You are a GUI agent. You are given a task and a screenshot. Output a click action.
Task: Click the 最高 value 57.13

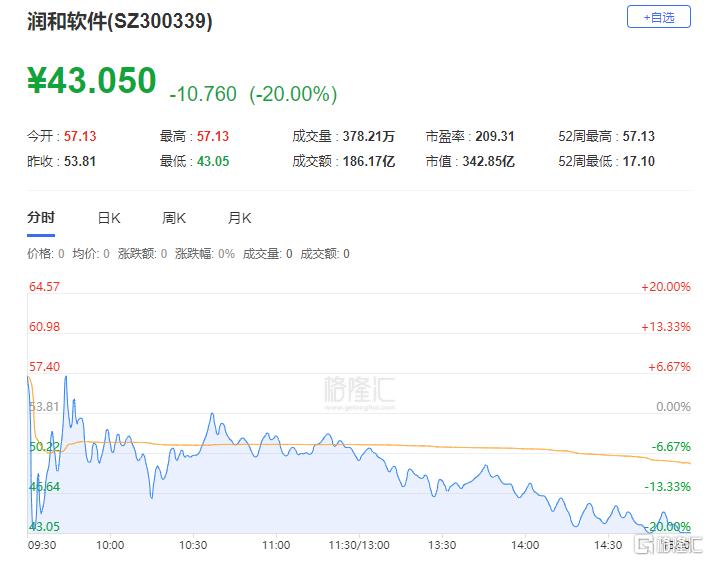(x=213, y=136)
